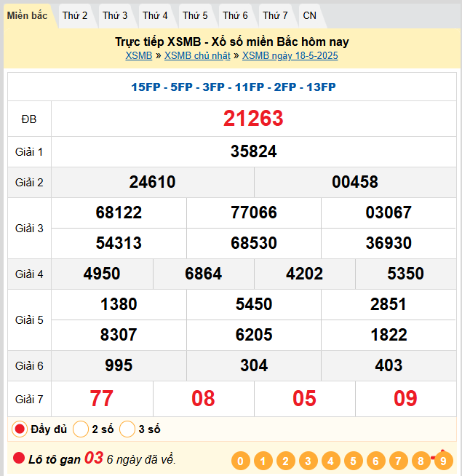Screen dimensions: 462x476
Task: Open the XSMB chủ nhật link
Action: point(197,56)
